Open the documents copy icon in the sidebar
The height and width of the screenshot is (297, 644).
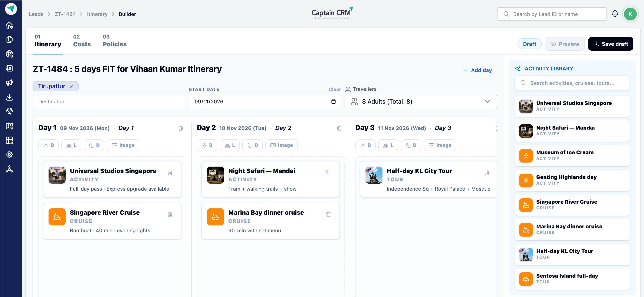[x=10, y=40]
